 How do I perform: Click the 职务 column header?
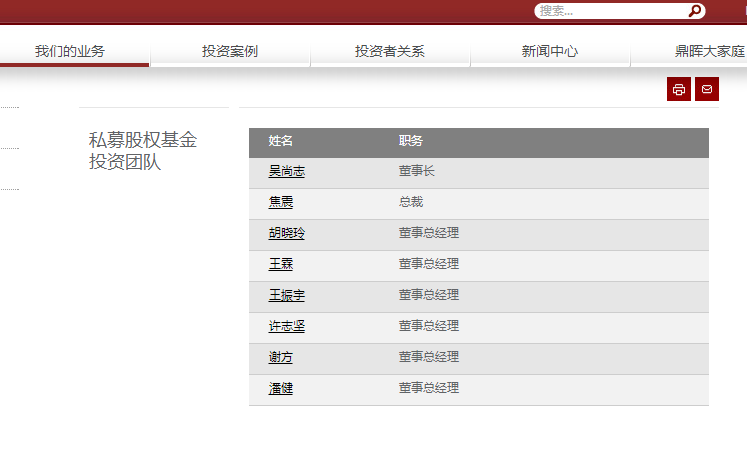[411, 141]
